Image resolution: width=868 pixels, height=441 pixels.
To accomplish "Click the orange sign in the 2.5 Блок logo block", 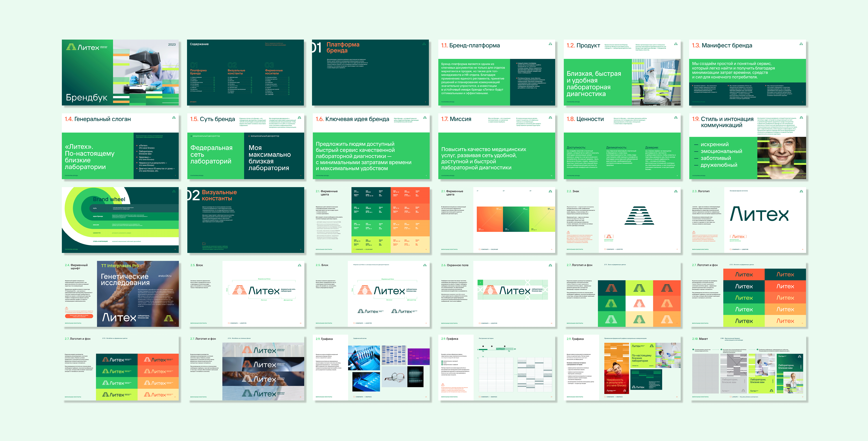I will 240,290.
